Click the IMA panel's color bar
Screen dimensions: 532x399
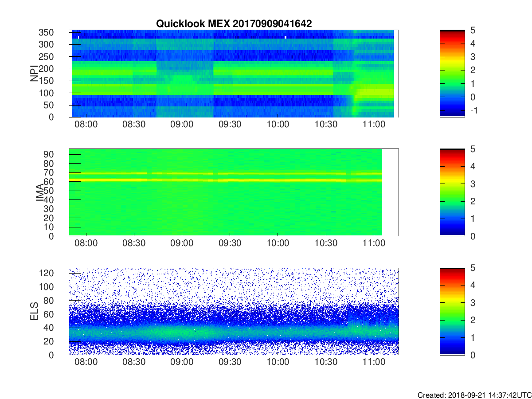pyautogui.click(x=452, y=192)
